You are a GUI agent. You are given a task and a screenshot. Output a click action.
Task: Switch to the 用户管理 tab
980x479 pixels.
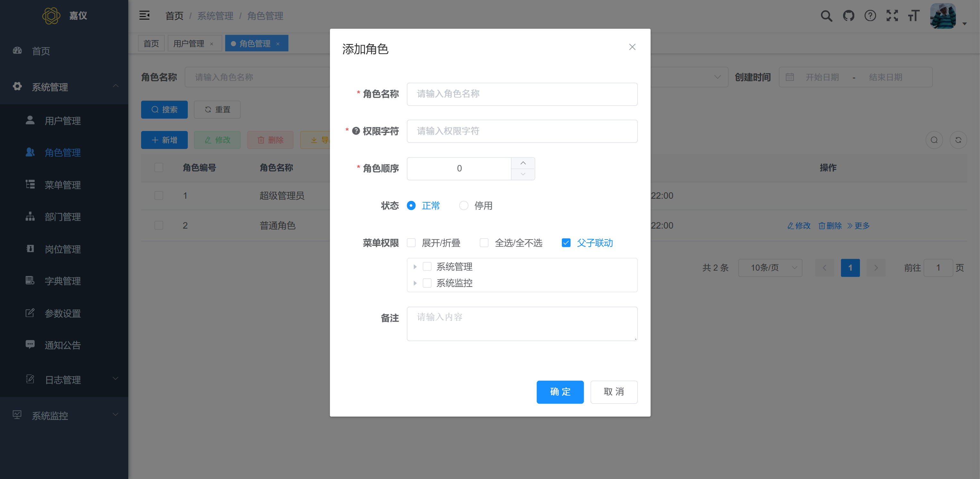point(189,43)
